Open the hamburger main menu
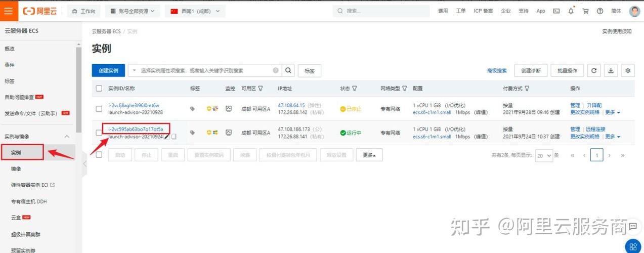The height and width of the screenshot is (253, 644). (x=9, y=11)
